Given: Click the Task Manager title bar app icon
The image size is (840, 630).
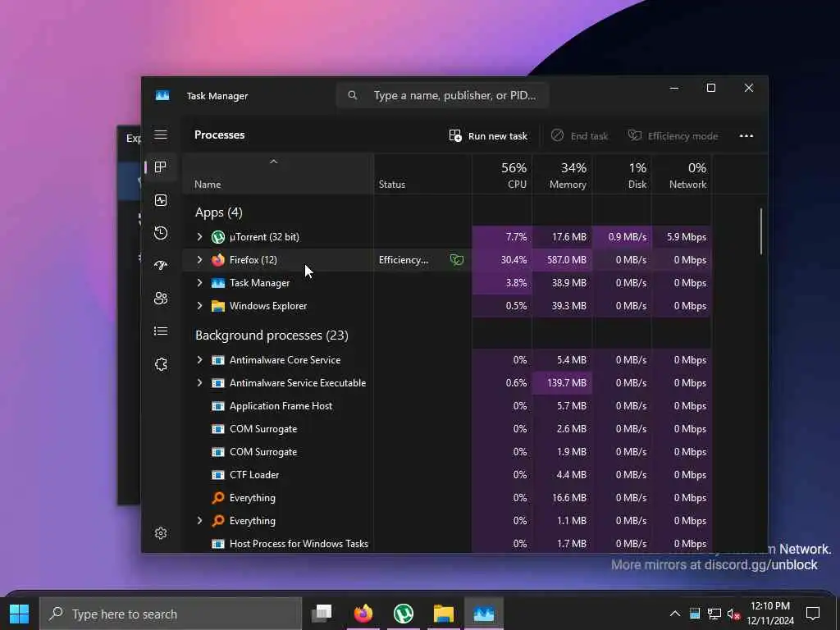Looking at the screenshot, I should pyautogui.click(x=162, y=95).
